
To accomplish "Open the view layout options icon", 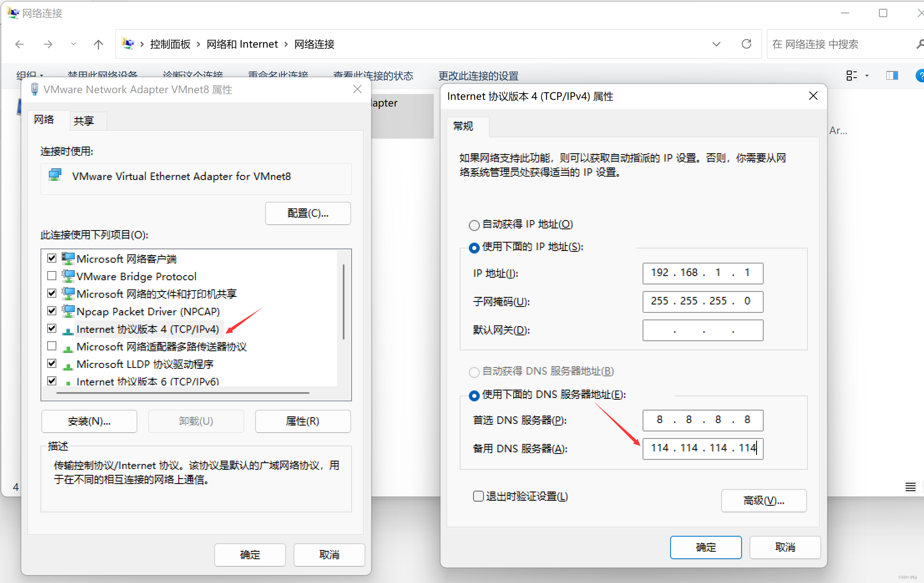I will click(851, 76).
